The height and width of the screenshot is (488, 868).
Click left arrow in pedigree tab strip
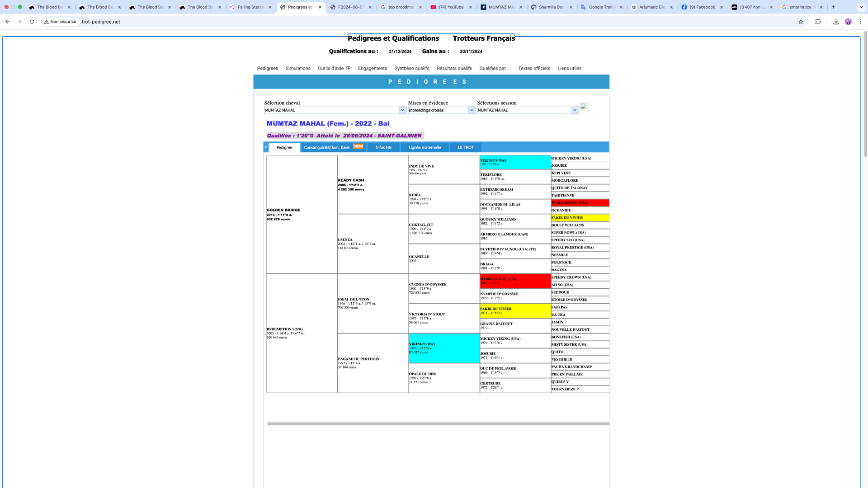coord(266,147)
